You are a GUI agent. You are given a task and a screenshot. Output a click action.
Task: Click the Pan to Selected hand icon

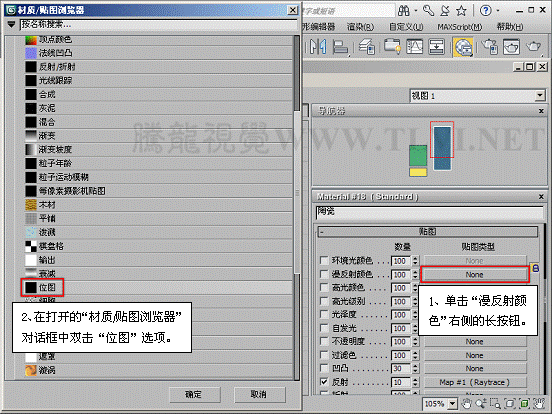539,403
